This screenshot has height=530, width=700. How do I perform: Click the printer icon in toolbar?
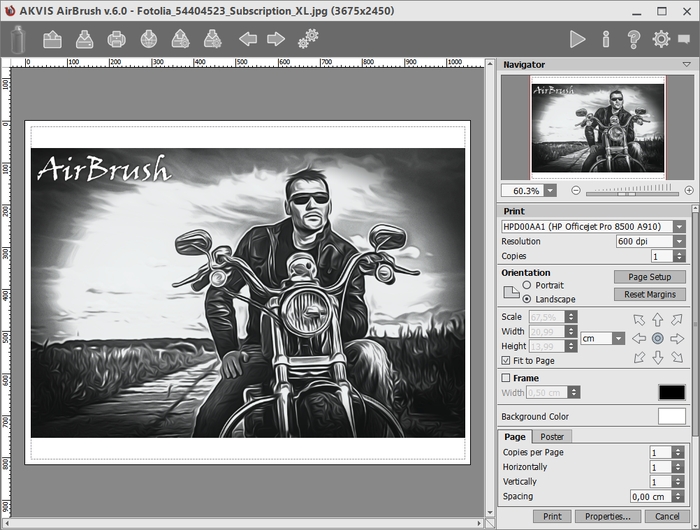[x=117, y=39]
